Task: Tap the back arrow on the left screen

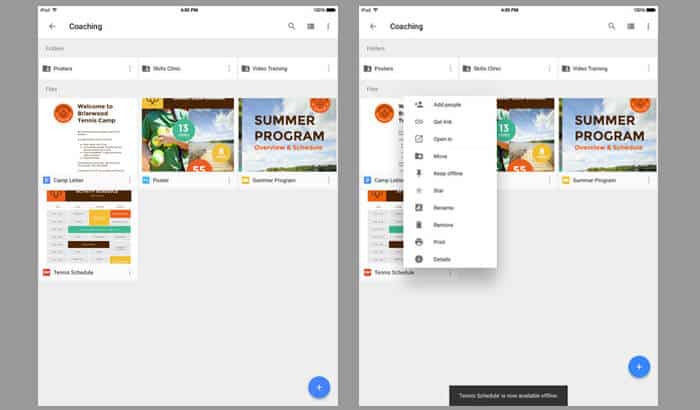Action: point(52,26)
